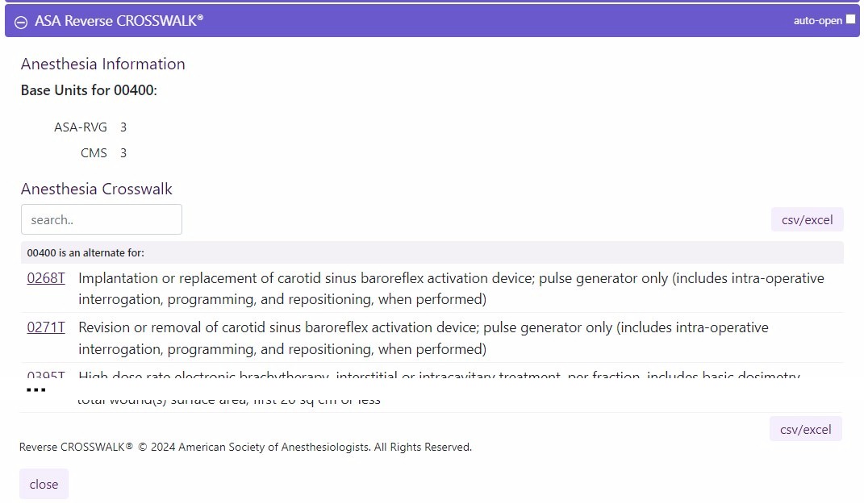Expand truncated list via the ellipsis
The height and width of the screenshot is (504, 864).
tap(36, 390)
